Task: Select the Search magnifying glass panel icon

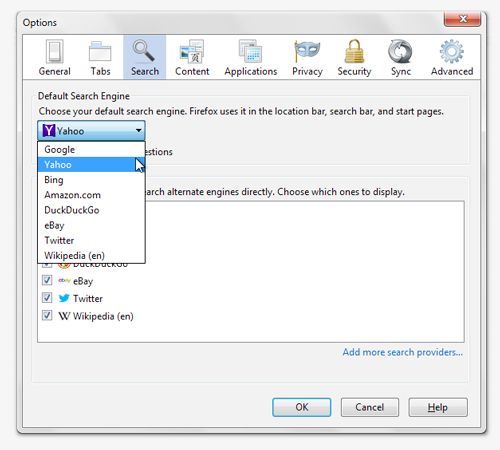Action: point(144,51)
